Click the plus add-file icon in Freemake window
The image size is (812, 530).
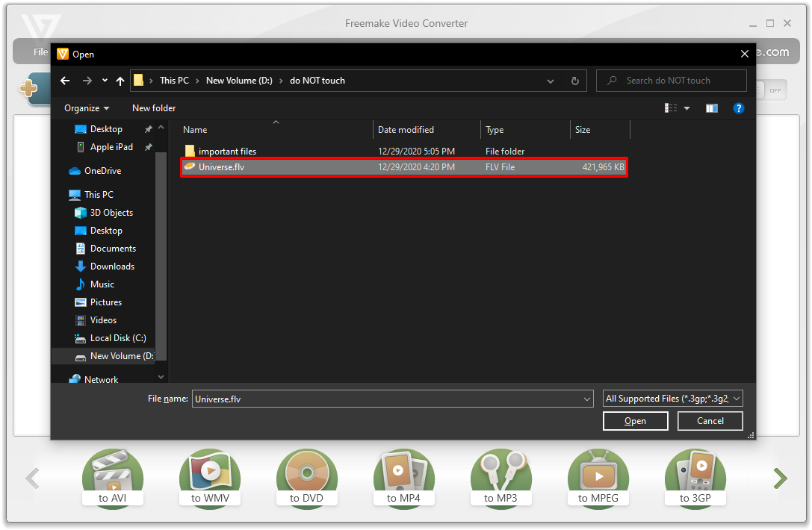28,87
